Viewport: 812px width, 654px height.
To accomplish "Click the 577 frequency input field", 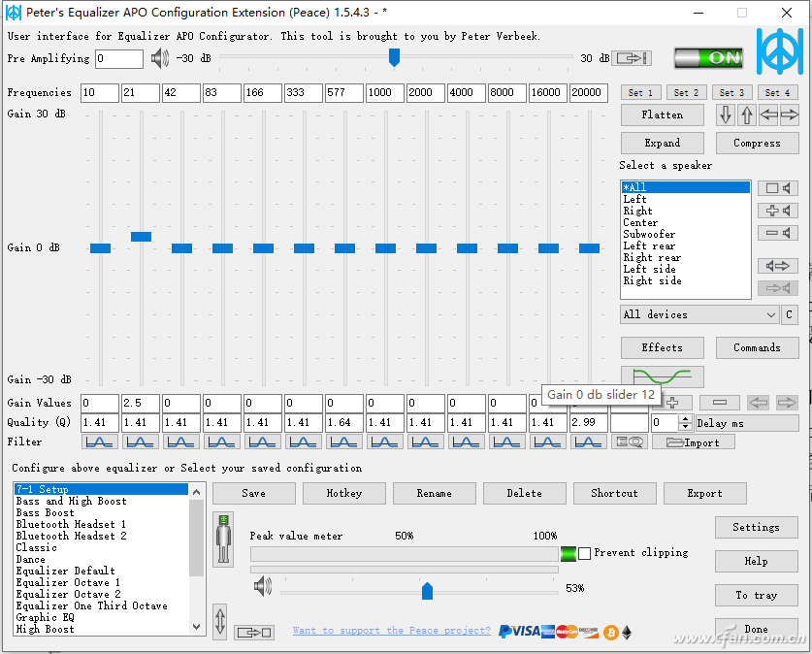I will coord(343,93).
